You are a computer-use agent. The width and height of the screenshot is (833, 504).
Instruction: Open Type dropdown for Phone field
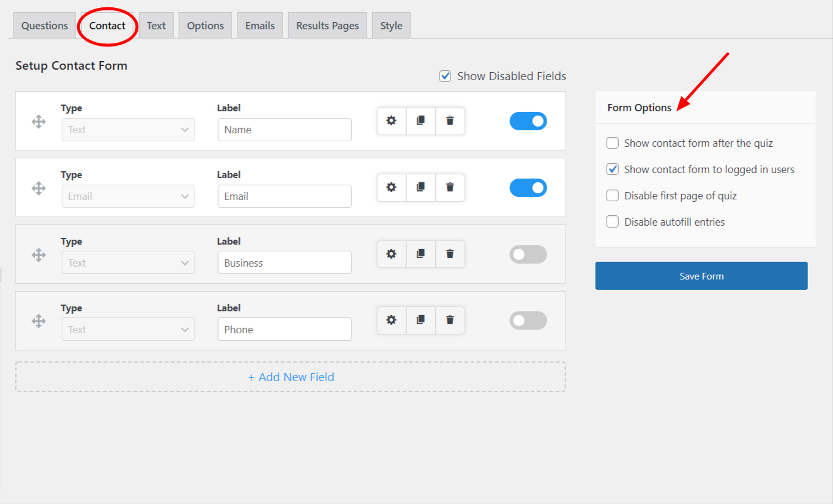tap(128, 330)
